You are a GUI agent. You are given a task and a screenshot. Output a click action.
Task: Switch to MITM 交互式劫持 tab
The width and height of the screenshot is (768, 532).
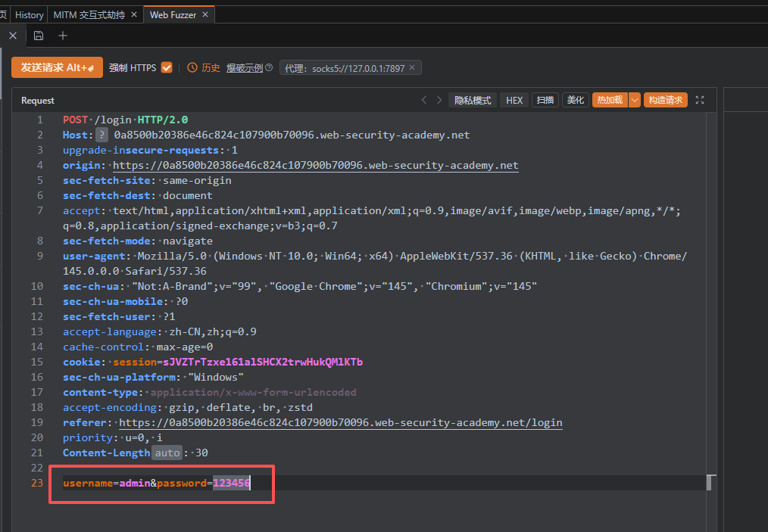coord(89,14)
